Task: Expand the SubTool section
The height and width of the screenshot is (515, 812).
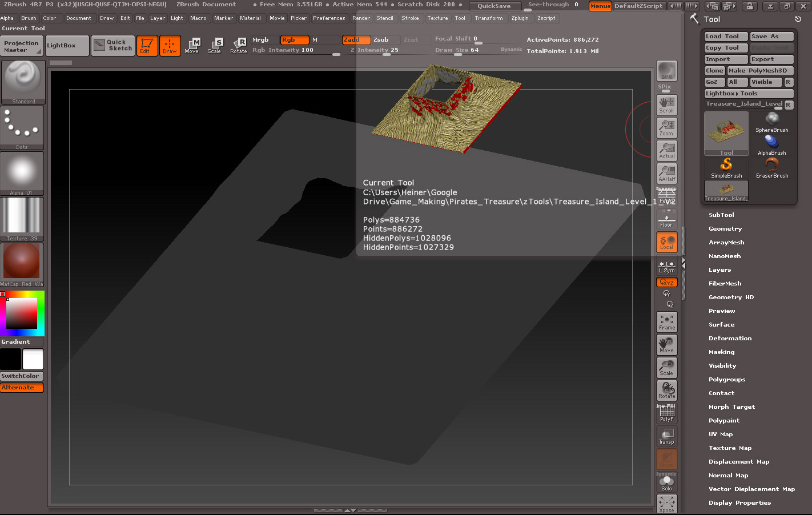Action: pyautogui.click(x=721, y=215)
